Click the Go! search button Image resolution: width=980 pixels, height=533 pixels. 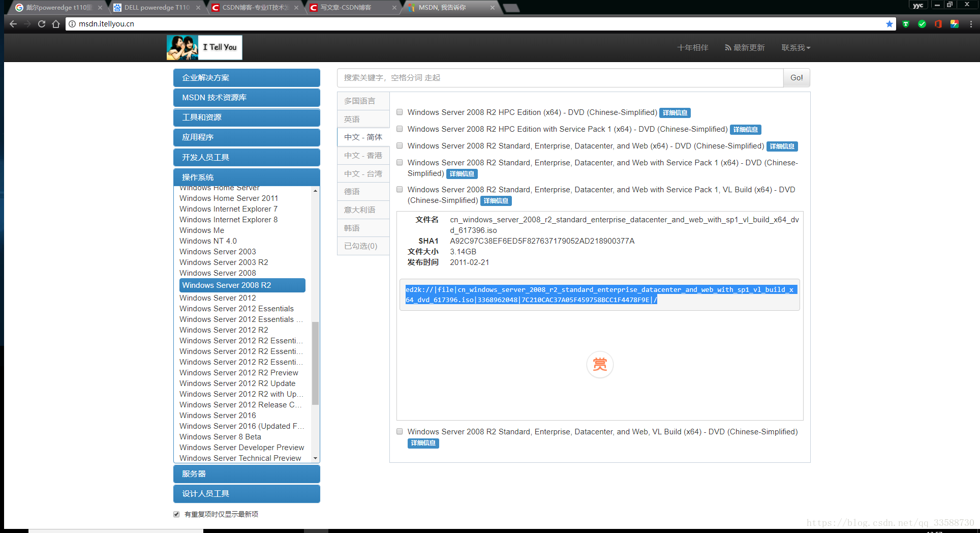pos(797,78)
